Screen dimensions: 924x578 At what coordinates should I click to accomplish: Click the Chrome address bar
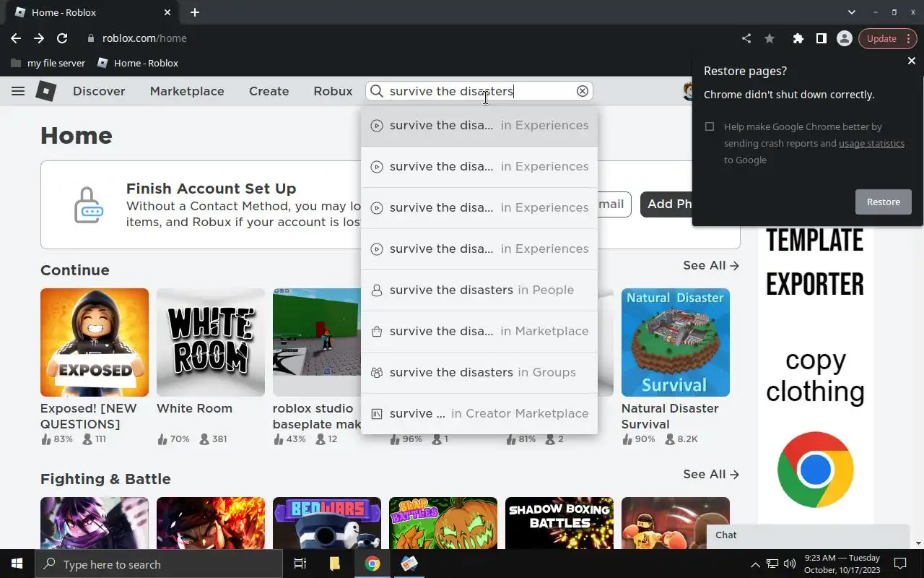[411, 38]
